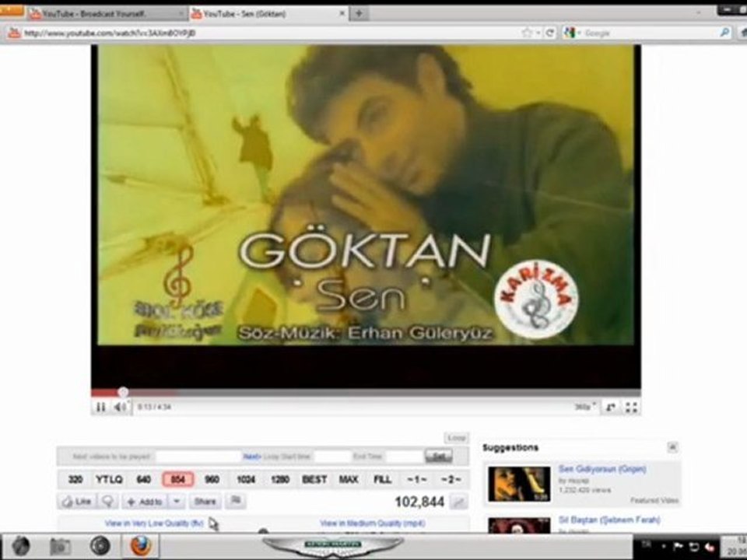
Task: Select the YTLQ player size
Action: click(109, 480)
